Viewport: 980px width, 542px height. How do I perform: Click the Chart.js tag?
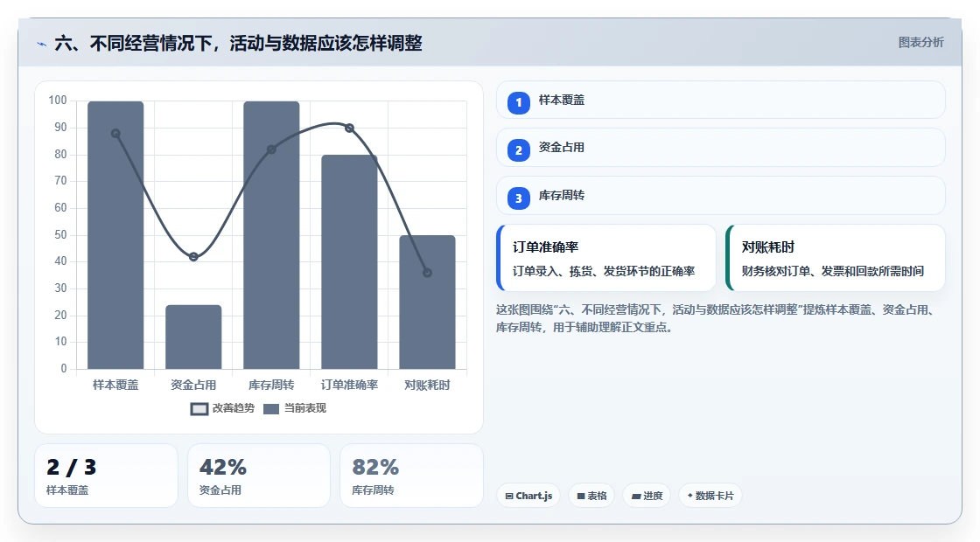(x=528, y=496)
